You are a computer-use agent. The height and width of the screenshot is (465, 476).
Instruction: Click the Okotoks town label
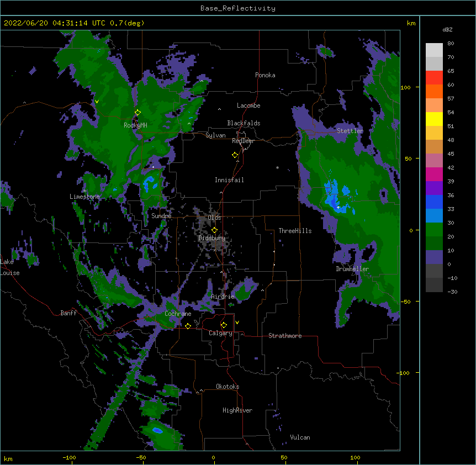228,387
